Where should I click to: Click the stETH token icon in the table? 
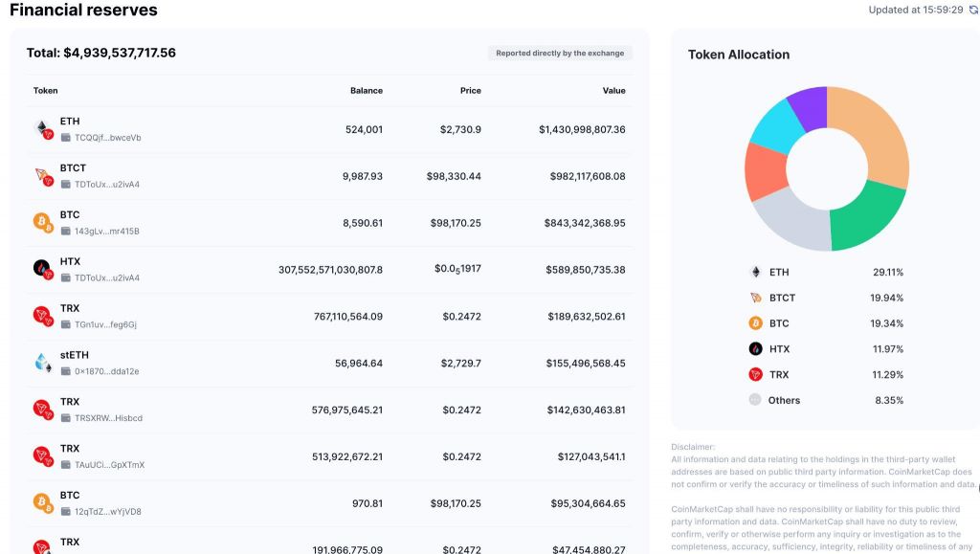tap(43, 363)
